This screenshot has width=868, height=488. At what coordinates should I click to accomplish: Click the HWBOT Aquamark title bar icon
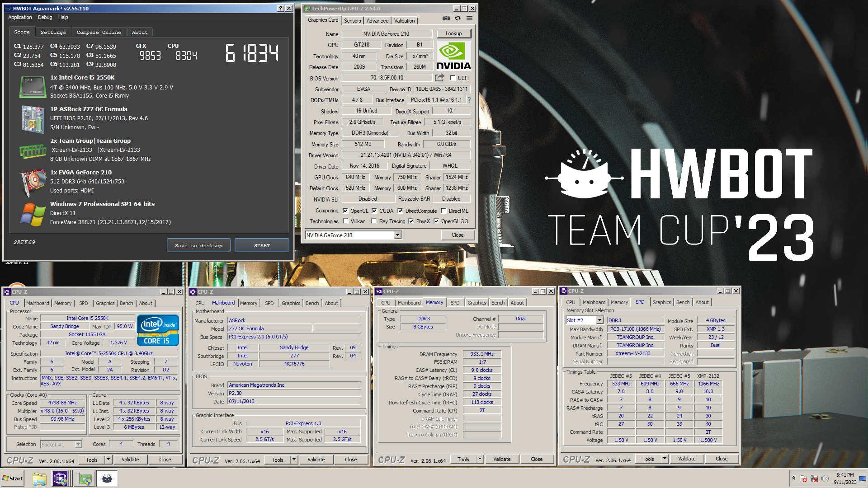8,8
